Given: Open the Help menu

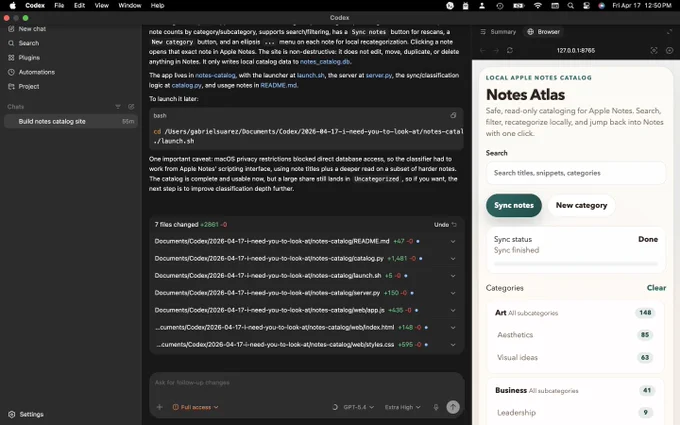Looking at the screenshot, I should [x=157, y=6].
